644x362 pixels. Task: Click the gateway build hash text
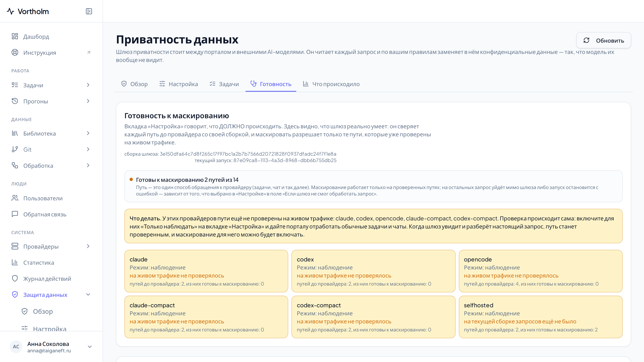(230, 154)
